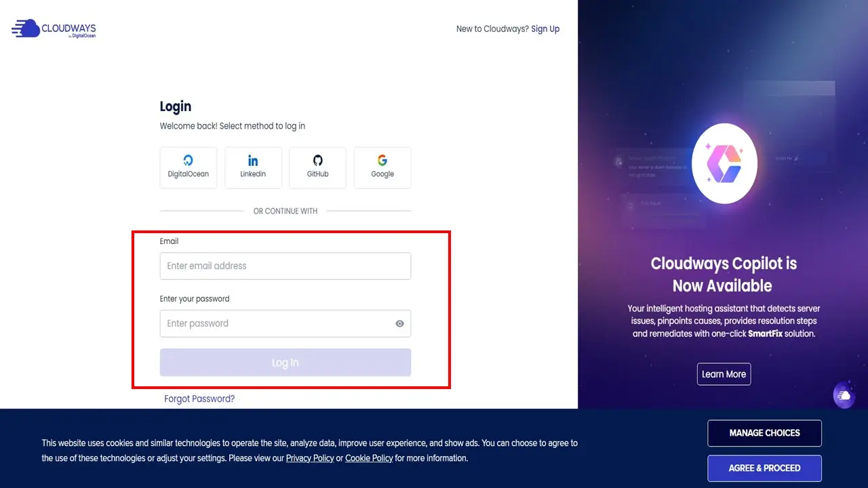Click Manage Choices for cookies
This screenshot has height=488, width=868.
[x=764, y=433]
